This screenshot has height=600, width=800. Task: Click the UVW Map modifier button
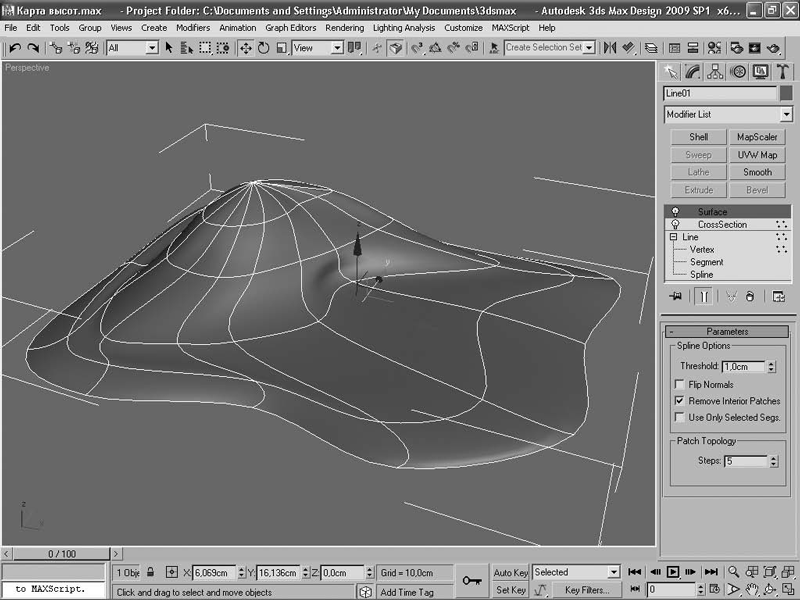[x=757, y=155]
